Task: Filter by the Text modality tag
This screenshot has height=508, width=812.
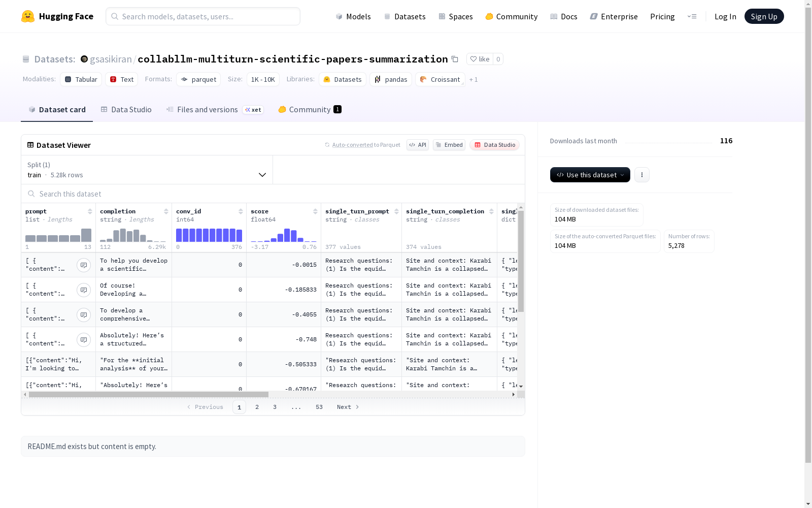Action: click(122, 79)
